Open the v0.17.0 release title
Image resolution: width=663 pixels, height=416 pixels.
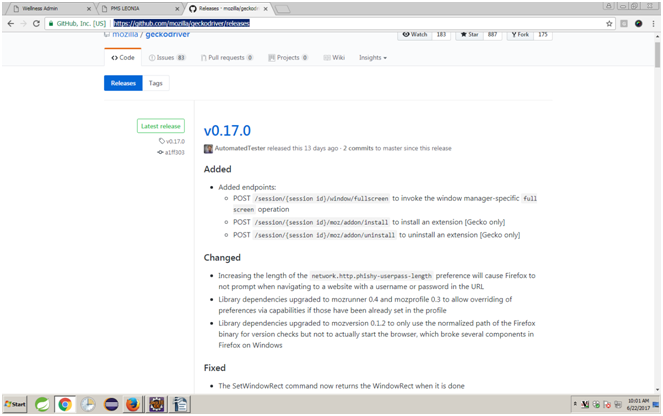227,131
